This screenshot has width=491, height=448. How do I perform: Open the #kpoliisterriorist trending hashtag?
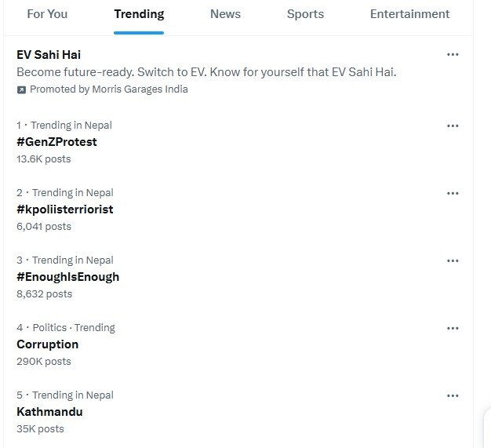tap(65, 209)
